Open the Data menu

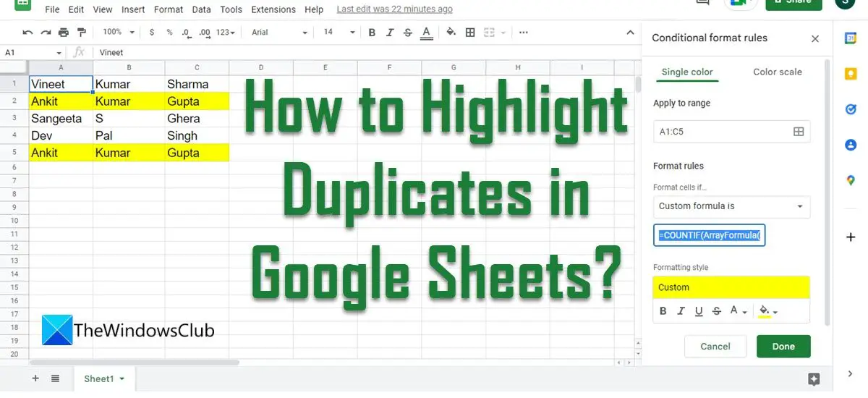coord(202,9)
